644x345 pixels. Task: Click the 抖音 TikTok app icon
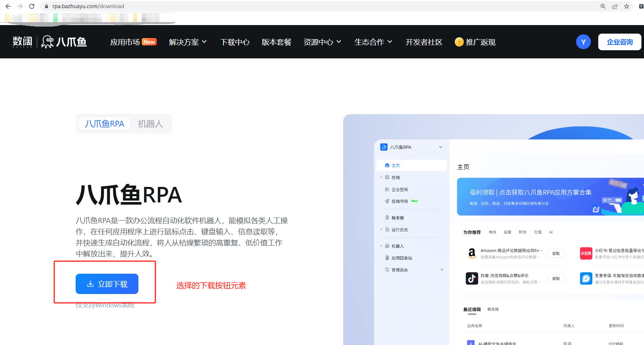point(472,279)
